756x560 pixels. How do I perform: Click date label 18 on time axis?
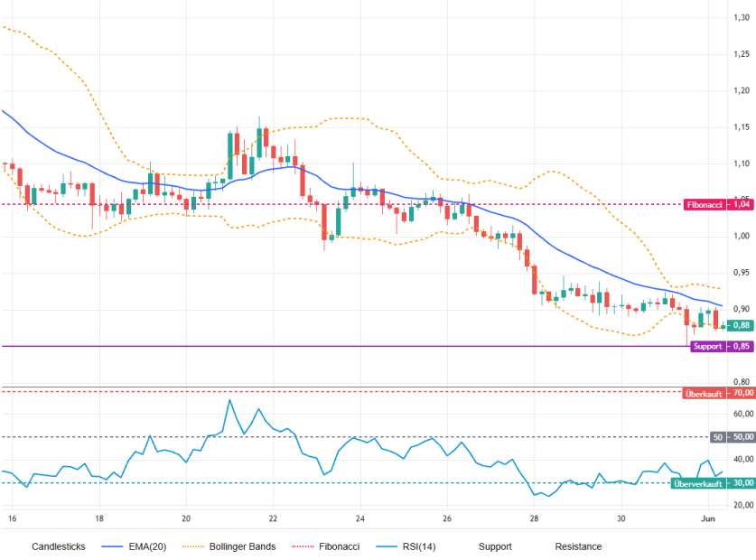point(99,518)
